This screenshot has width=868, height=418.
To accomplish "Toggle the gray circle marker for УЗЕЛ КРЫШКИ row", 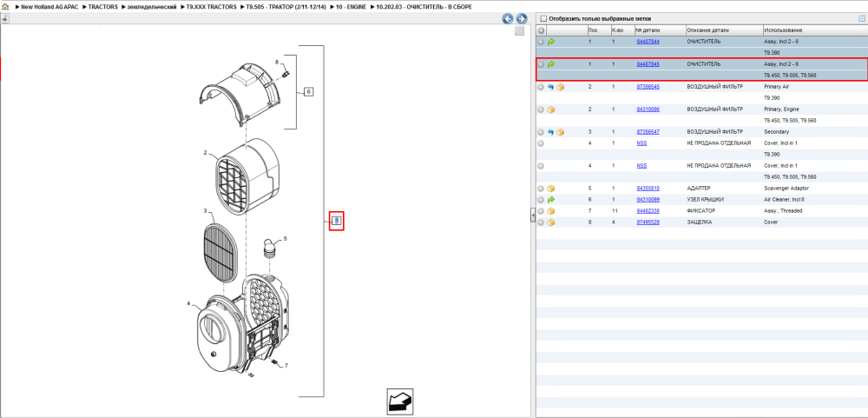I will (541, 200).
